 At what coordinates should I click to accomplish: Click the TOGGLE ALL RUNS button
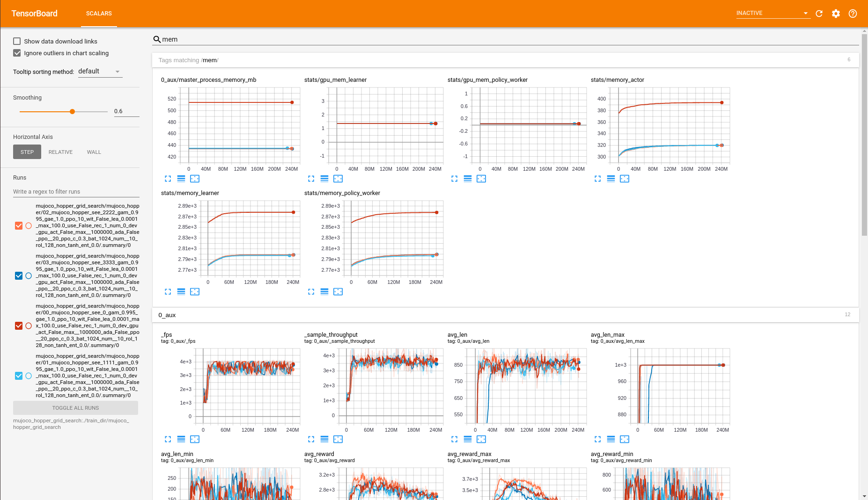pyautogui.click(x=75, y=407)
